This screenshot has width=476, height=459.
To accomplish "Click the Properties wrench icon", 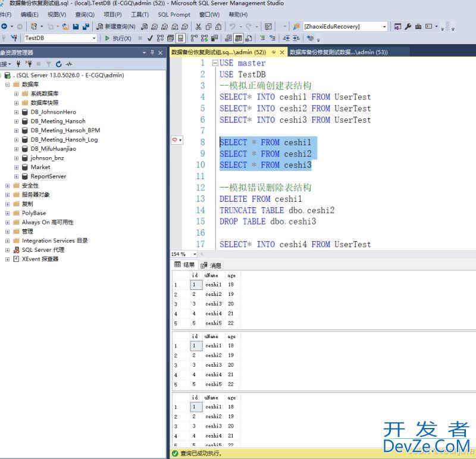I will coord(408,27).
